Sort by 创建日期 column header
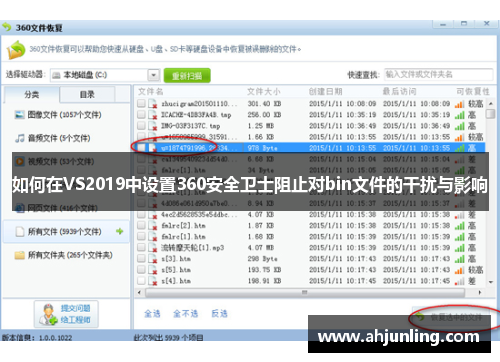 (325, 92)
